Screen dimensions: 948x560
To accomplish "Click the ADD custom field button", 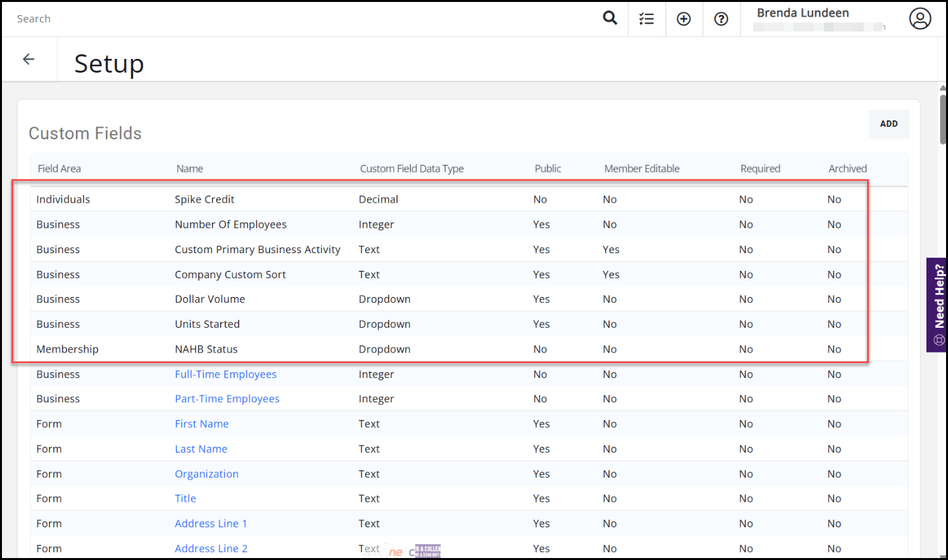I will coord(888,124).
